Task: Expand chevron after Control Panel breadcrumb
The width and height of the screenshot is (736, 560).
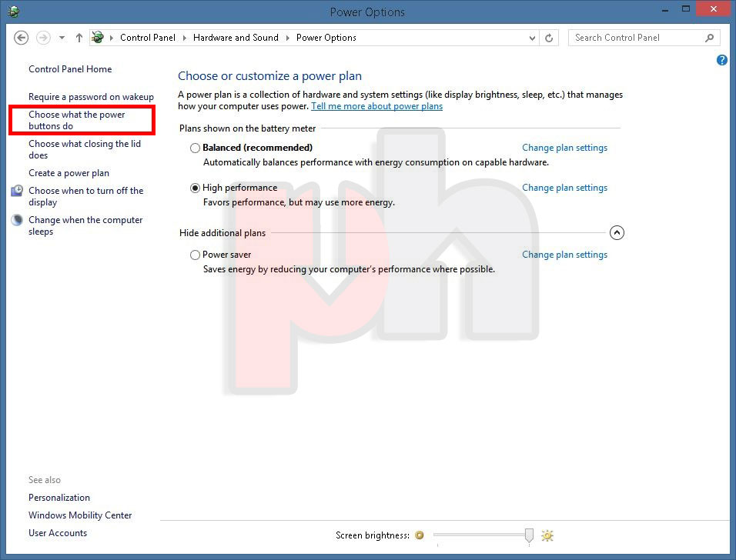Action: (x=185, y=38)
